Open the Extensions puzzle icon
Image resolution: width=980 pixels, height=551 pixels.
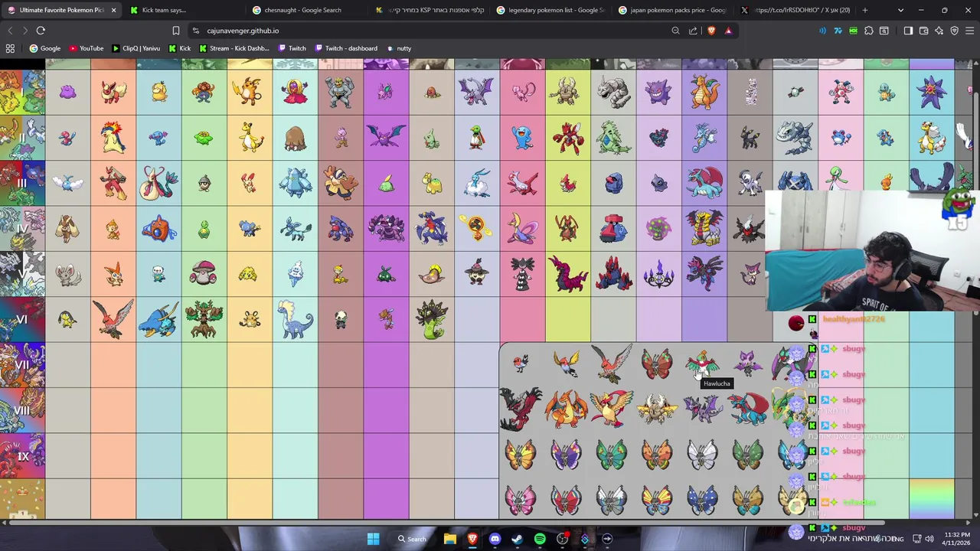[x=869, y=31]
